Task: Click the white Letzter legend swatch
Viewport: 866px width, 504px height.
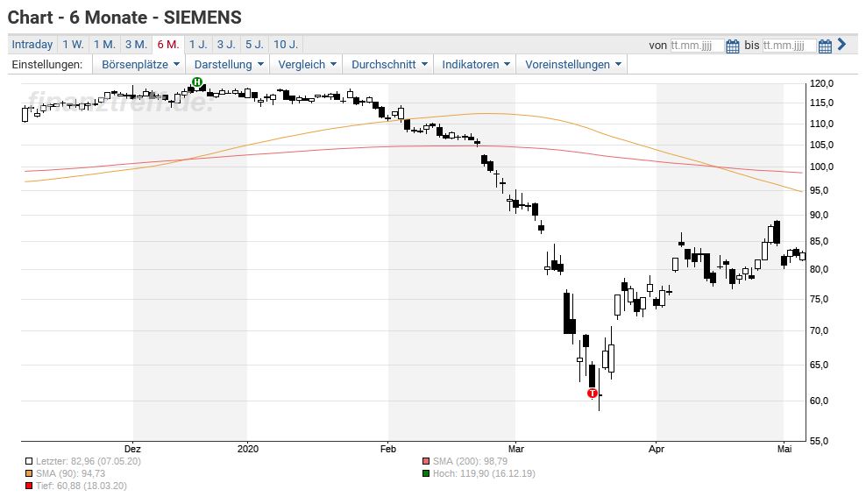Action: 29,462
